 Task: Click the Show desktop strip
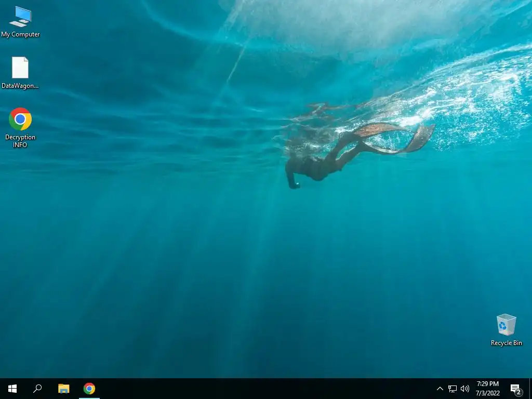(530, 389)
